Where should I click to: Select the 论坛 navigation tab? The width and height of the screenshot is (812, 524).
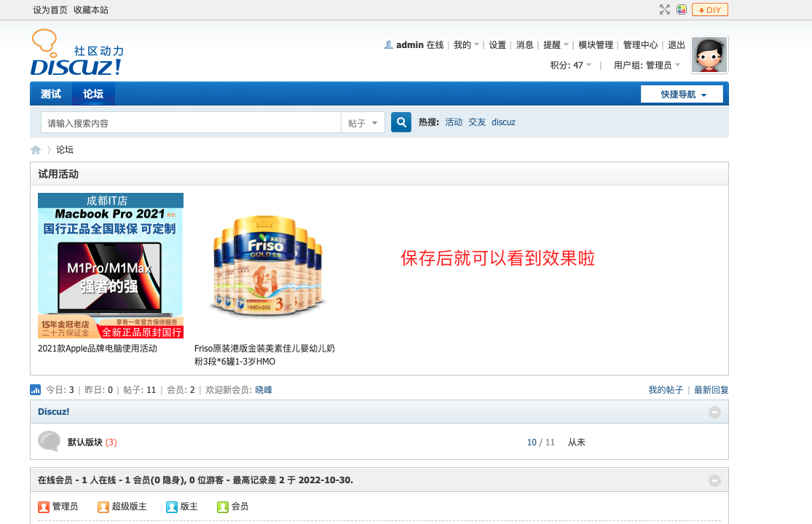[x=93, y=94]
